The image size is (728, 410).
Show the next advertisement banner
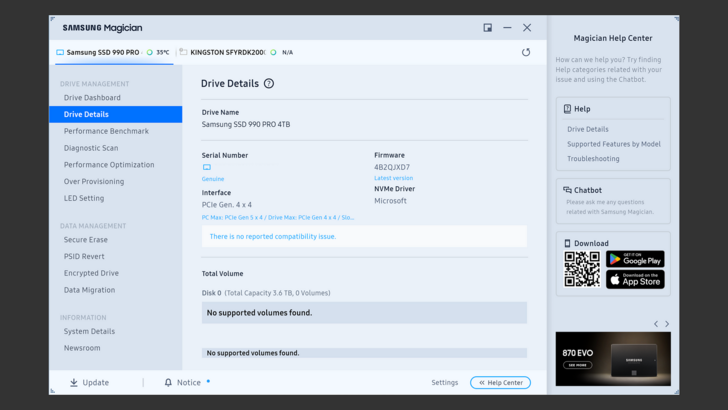[x=667, y=324]
